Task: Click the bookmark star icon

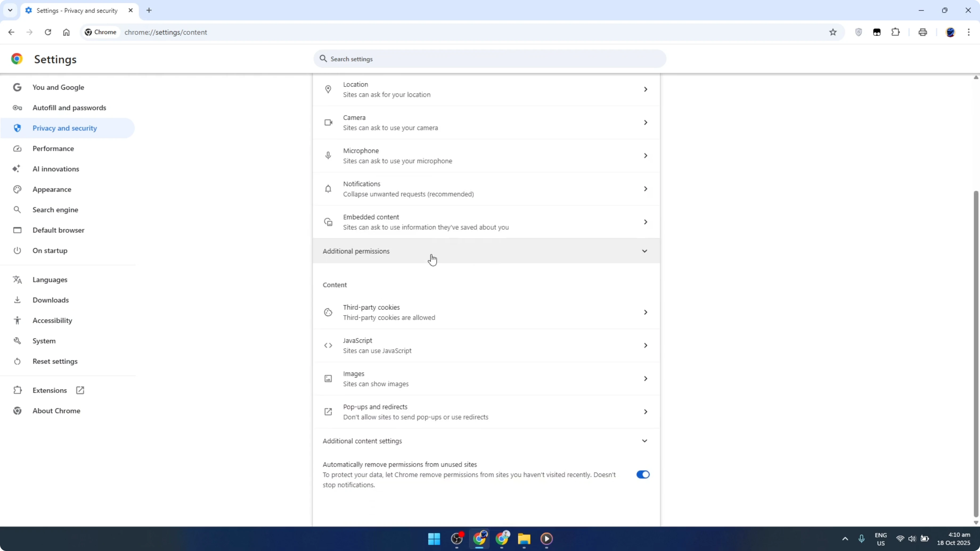Action: pyautogui.click(x=833, y=32)
